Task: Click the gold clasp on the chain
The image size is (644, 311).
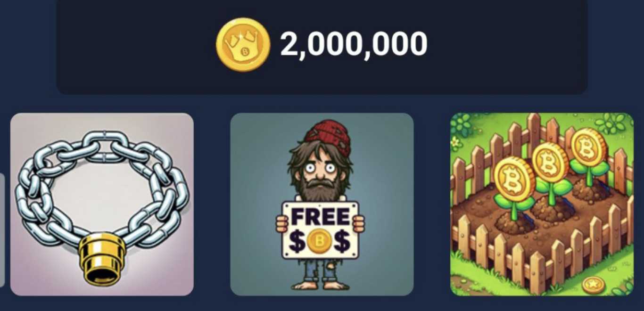Action: tap(102, 259)
